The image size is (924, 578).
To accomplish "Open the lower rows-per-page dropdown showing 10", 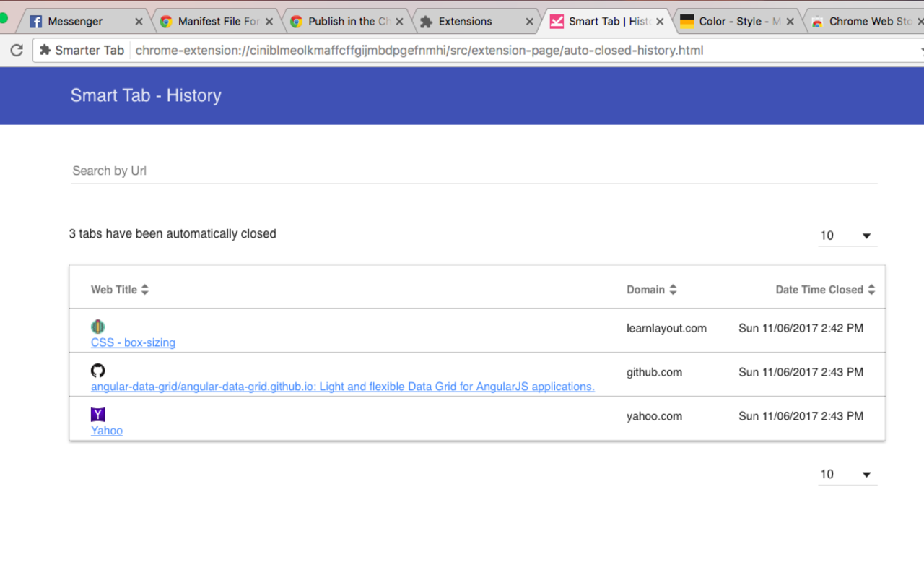I will (x=847, y=475).
